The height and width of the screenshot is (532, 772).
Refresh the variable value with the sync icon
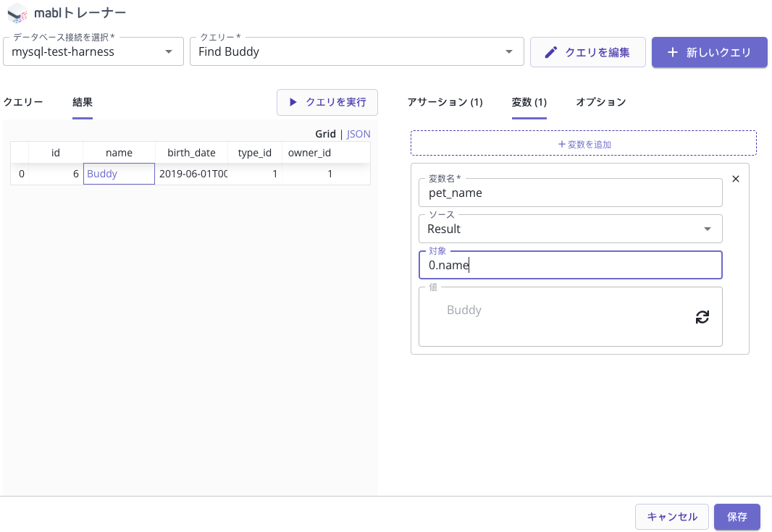click(702, 317)
